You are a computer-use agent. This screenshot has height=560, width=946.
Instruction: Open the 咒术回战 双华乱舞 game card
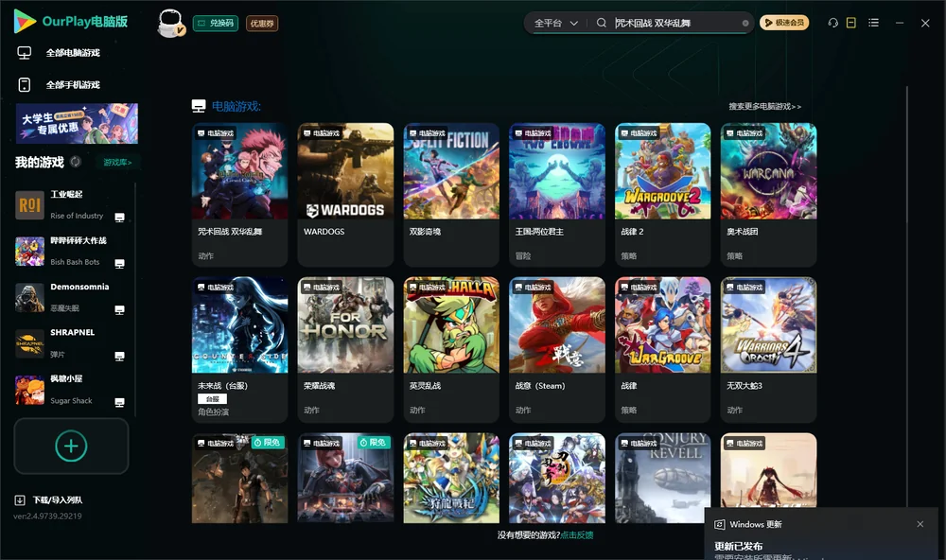pos(239,194)
